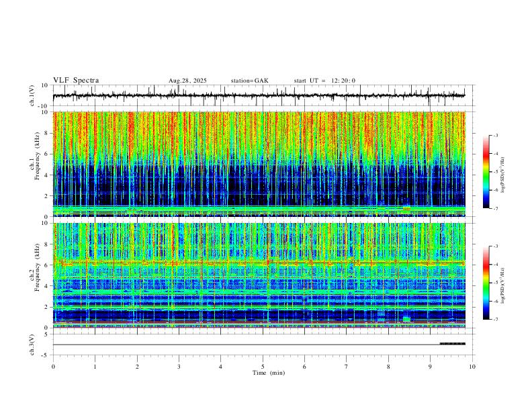Click the ch.1 log(PSD) colorbar label

point(502,175)
